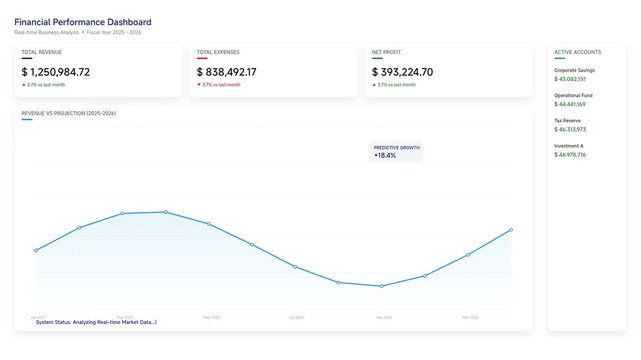The width and height of the screenshot is (641, 360).
Task: Click the Real-time Business Analysis subtitle
Action: coord(47,32)
